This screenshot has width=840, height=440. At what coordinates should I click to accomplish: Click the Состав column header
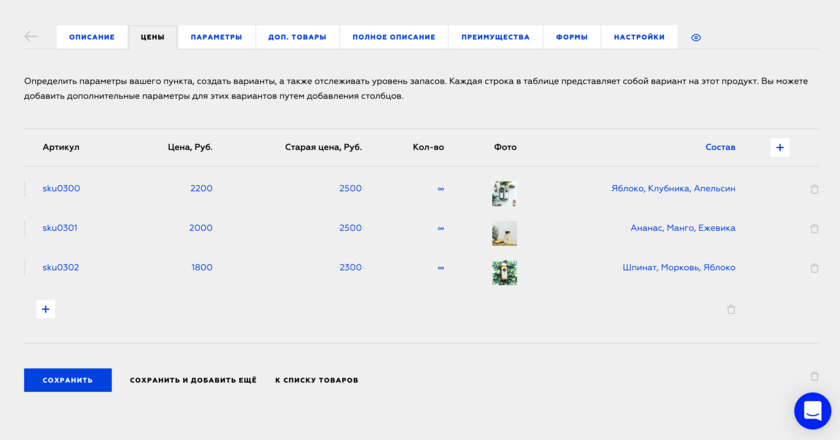(x=720, y=147)
